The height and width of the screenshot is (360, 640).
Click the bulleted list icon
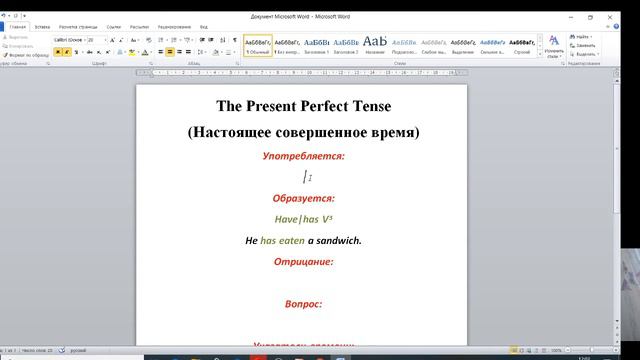[x=161, y=40]
